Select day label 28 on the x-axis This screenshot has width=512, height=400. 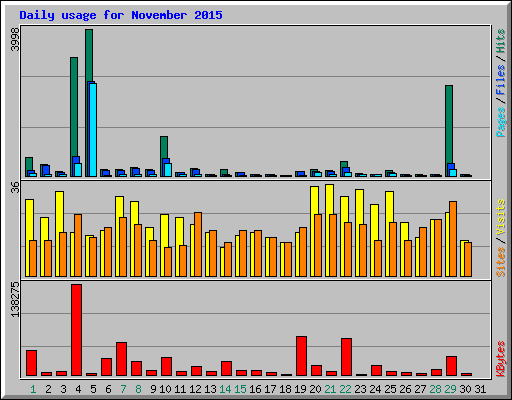coord(435,389)
